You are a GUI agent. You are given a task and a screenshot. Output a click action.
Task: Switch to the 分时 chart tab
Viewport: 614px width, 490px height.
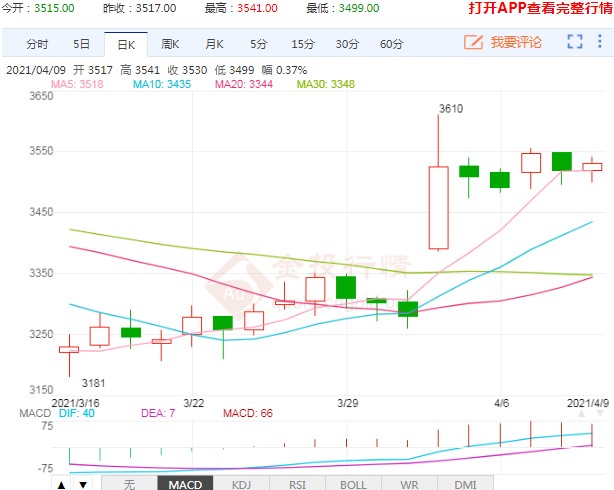point(37,44)
